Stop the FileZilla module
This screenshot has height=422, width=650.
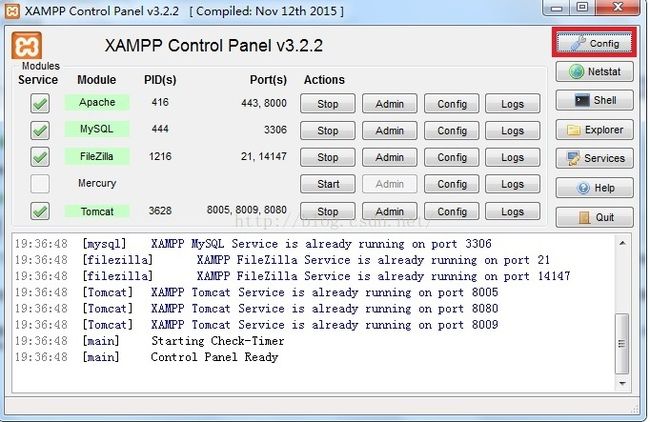[327, 158]
